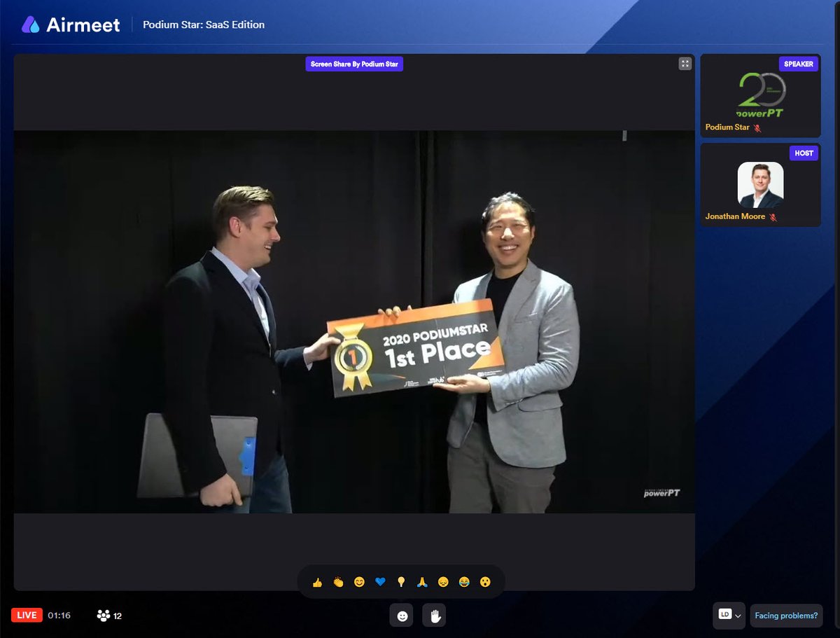Image resolution: width=840 pixels, height=638 pixels.
Task: Send the blue heart reaction
Action: [x=380, y=582]
